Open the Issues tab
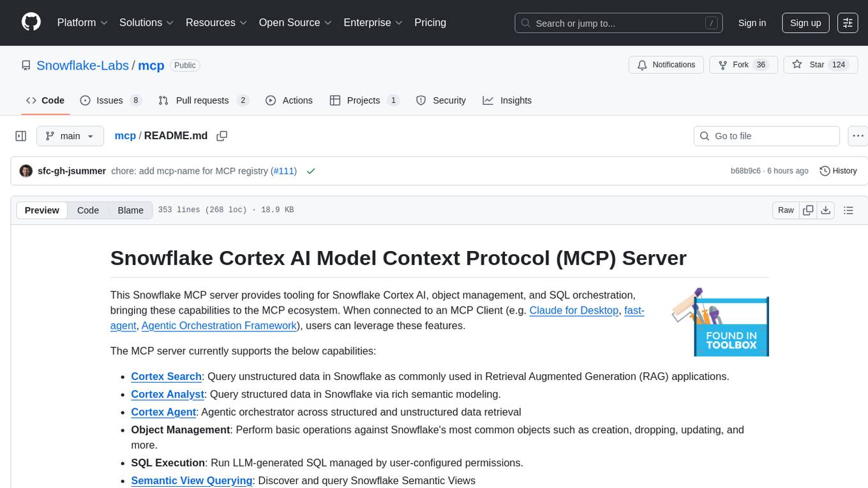The width and height of the screenshot is (868, 488). point(110,100)
